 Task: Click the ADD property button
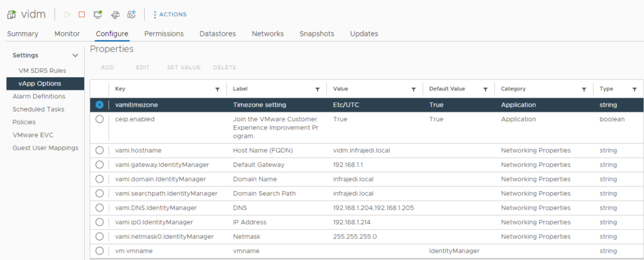point(108,67)
